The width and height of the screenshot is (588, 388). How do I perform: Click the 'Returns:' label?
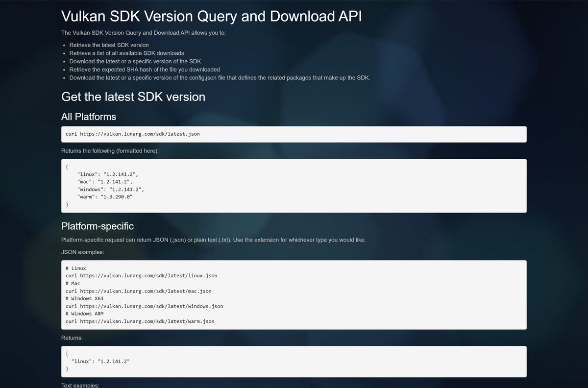pos(72,338)
